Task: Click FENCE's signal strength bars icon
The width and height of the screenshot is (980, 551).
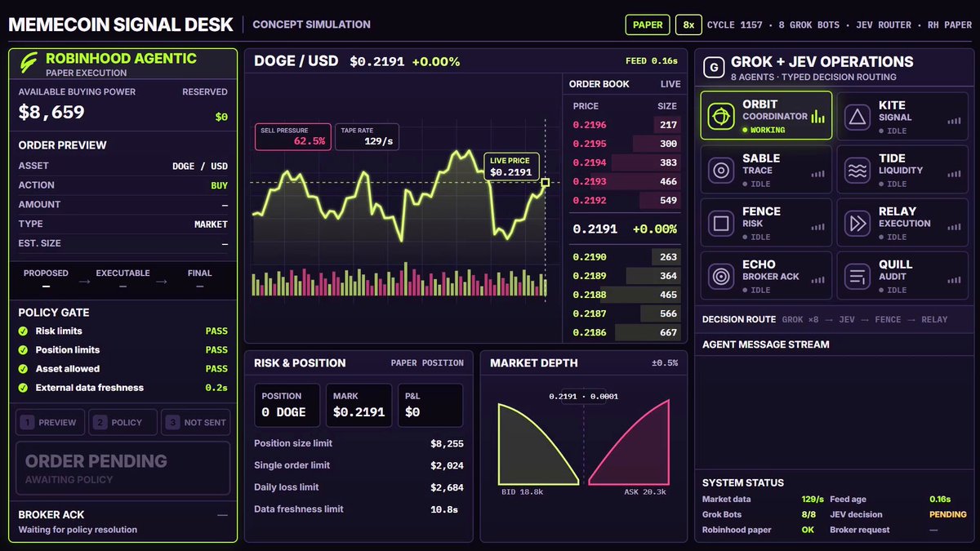Action: click(817, 226)
